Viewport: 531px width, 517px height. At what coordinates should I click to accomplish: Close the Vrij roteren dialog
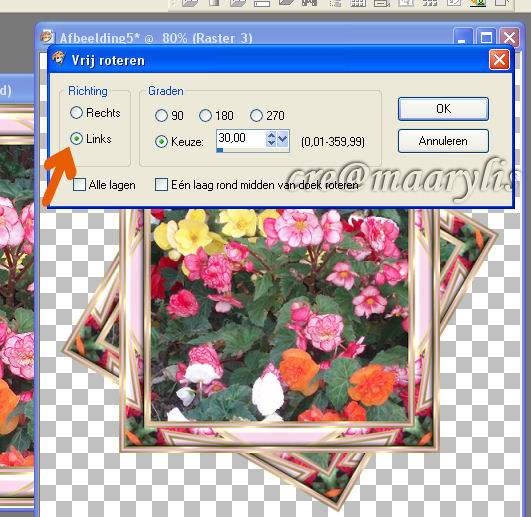(499, 60)
